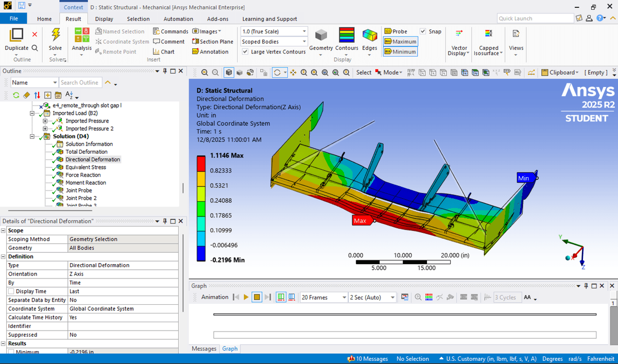Collapse the Solution (D4) tree node
Screen dimensions: 618x364
[32, 136]
